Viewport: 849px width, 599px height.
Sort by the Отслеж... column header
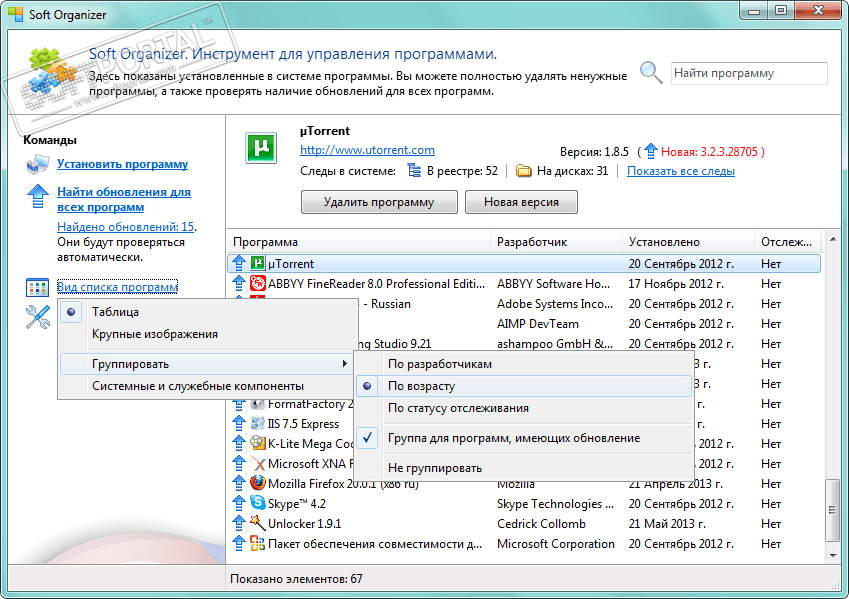[x=788, y=242]
